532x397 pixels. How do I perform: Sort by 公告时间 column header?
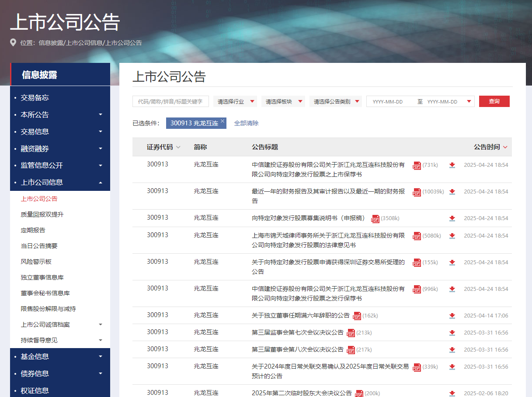coord(490,147)
